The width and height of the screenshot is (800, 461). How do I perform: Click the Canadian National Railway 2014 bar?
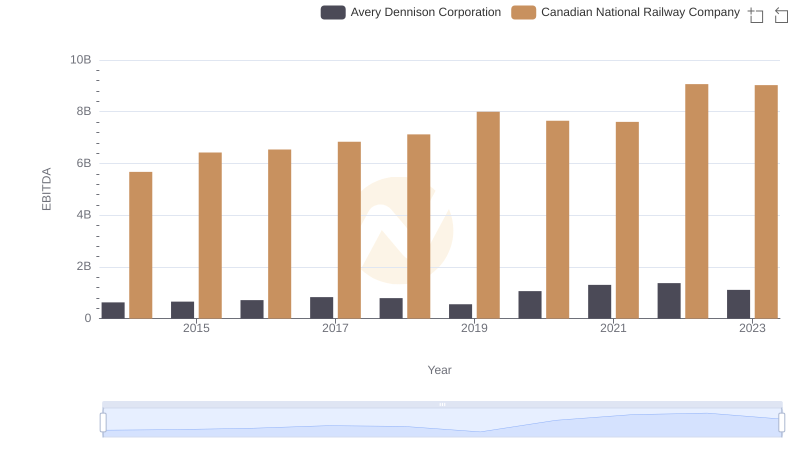(141, 245)
